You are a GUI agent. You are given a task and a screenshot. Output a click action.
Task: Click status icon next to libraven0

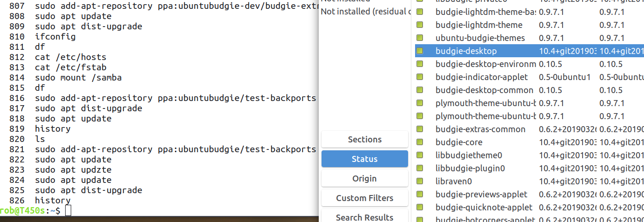point(420,181)
